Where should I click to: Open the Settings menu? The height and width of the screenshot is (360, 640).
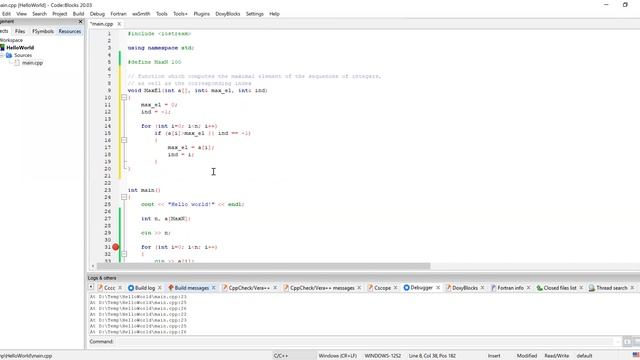[x=255, y=14]
